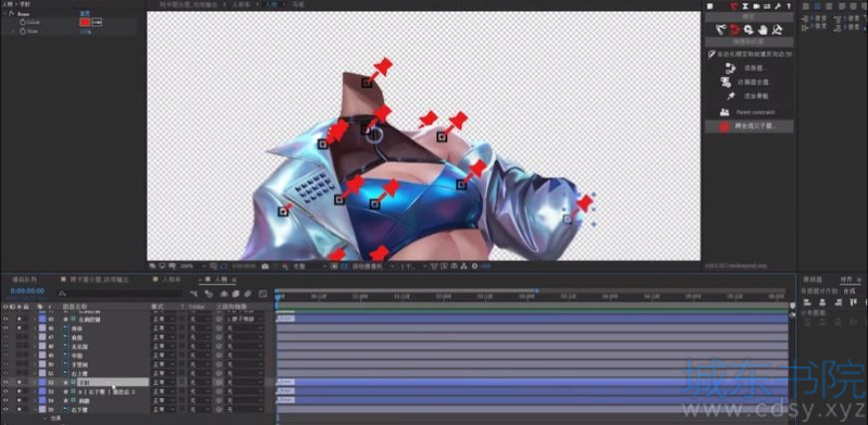Hide layer 45 with its eye toggle
Screen dimensions: 868x425
[6, 319]
